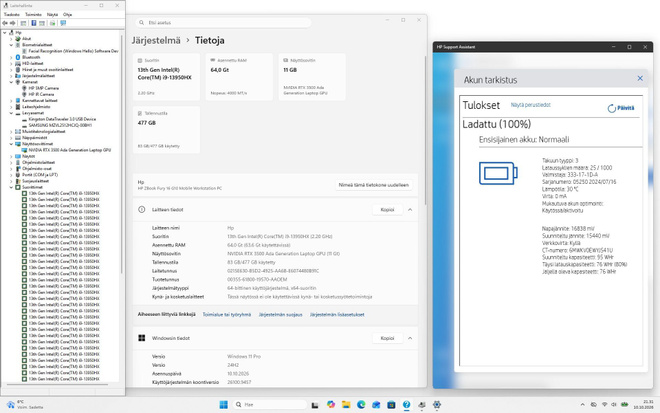The height and width of the screenshot is (413, 660).
Task: Open the Näytä menu
Action: coord(52,14)
